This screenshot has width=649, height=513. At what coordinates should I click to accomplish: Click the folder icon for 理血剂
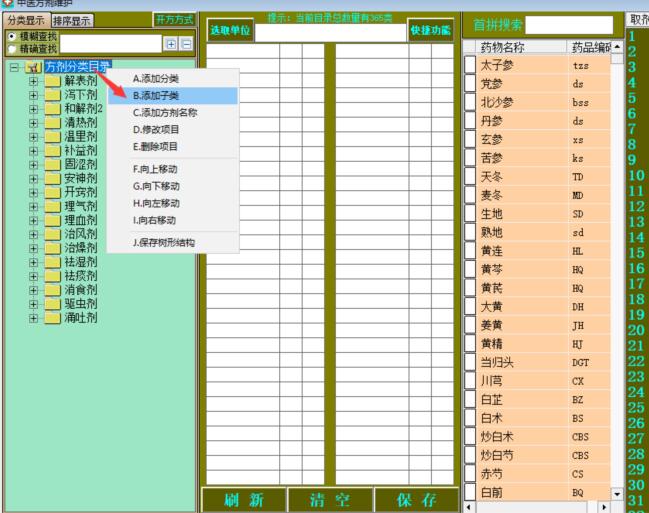coord(52,220)
